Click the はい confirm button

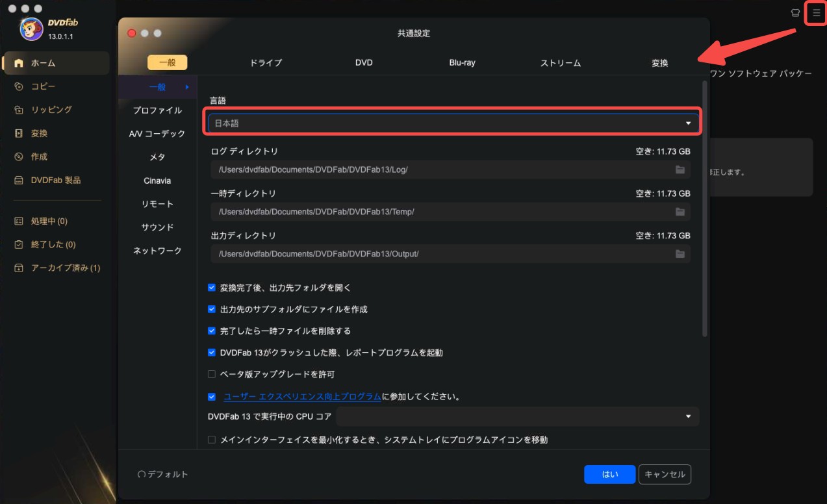[609, 474]
